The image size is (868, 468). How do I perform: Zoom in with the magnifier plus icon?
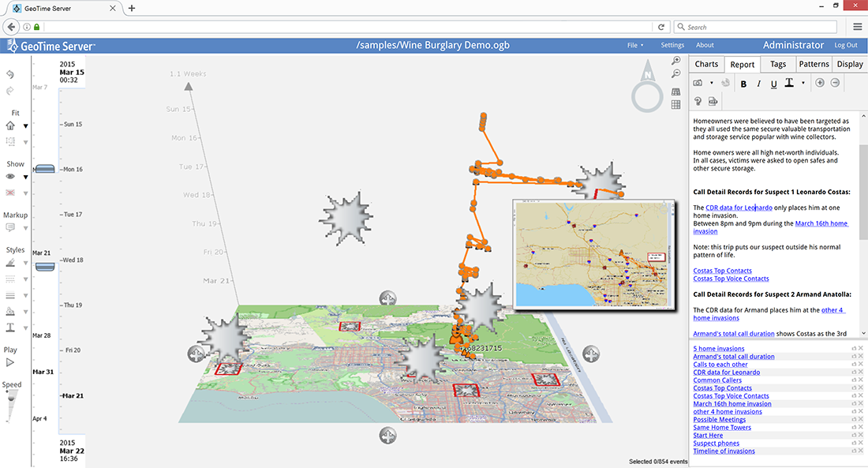click(676, 60)
